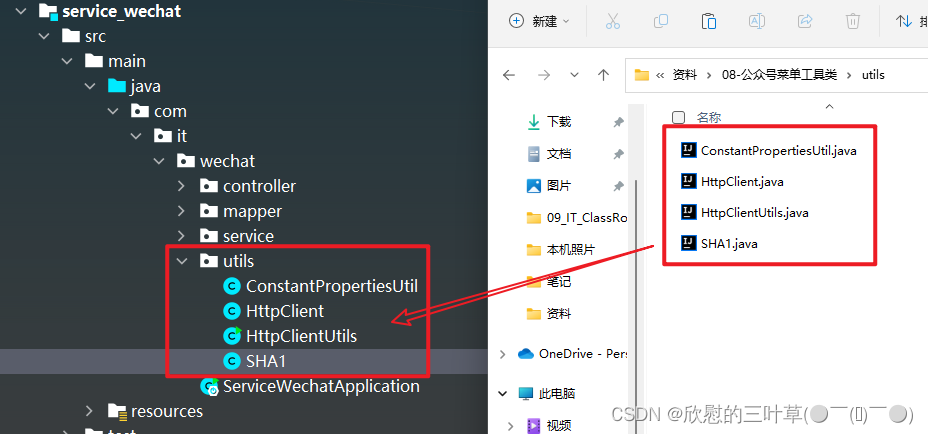The height and width of the screenshot is (434, 928).
Task: Open 文档 quick access folder
Action: point(549,154)
